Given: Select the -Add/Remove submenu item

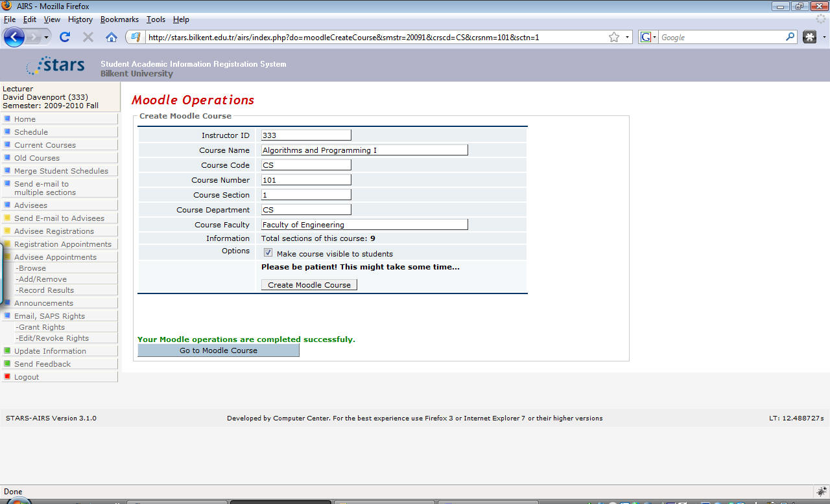Looking at the screenshot, I should point(65,279).
